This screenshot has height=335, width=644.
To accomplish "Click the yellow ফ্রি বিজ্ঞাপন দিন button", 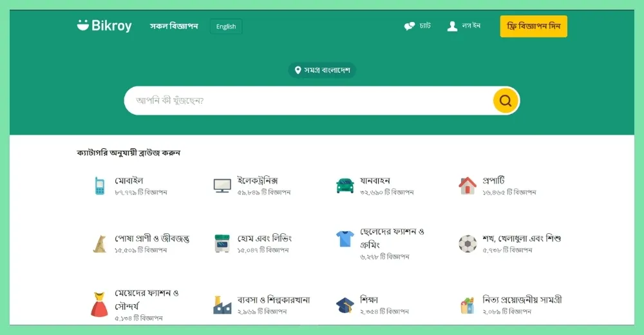I will [x=533, y=26].
